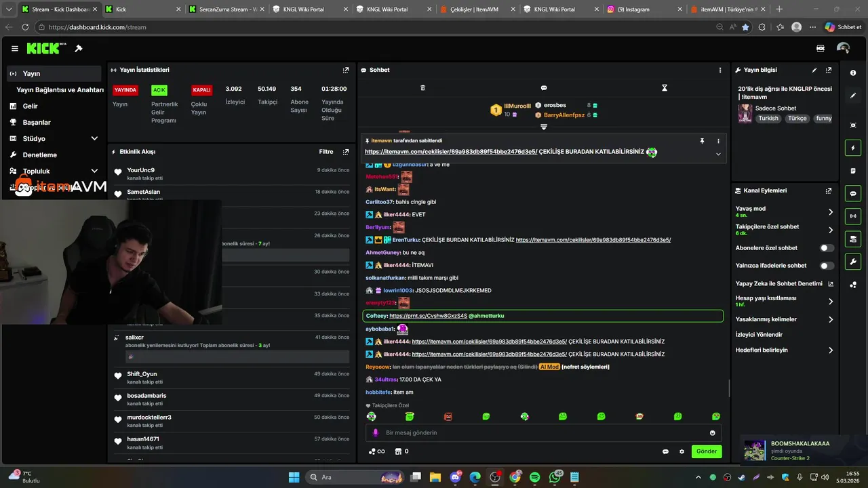Click İzleyici Yönlendir action
Viewport: 868px width, 488px height.
point(759,335)
